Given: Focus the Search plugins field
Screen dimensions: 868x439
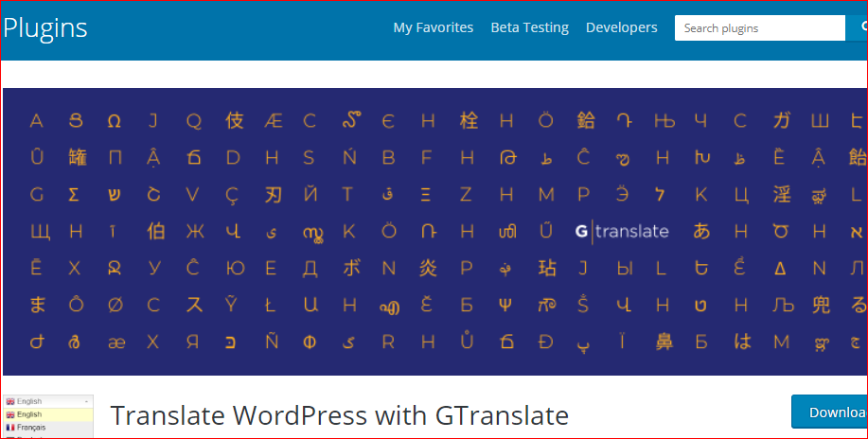Looking at the screenshot, I should click(760, 27).
